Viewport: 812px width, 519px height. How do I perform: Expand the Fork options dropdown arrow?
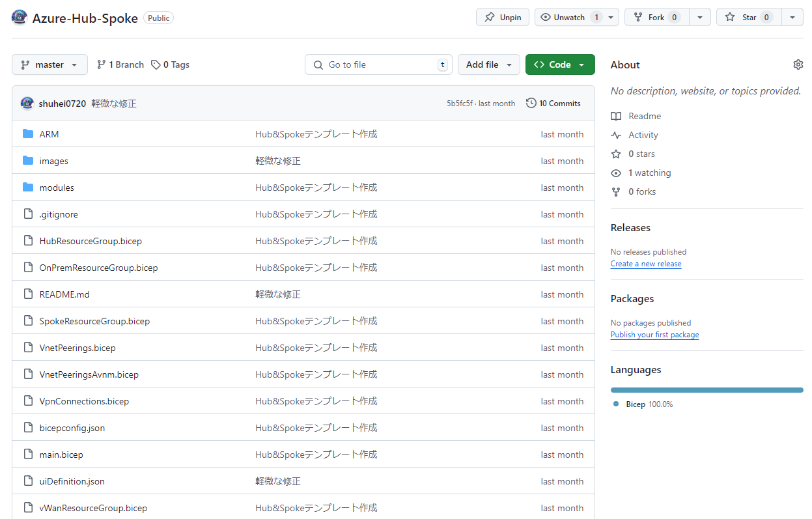pos(700,18)
